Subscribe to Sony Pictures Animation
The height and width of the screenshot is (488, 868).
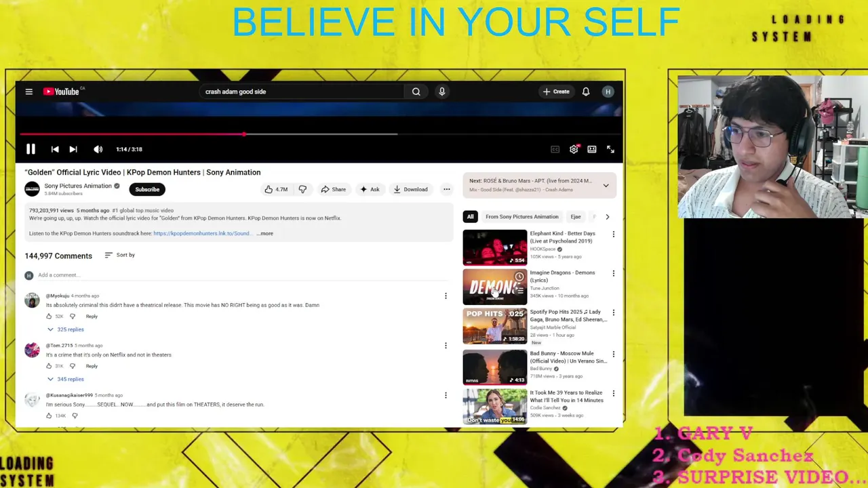[x=147, y=189]
